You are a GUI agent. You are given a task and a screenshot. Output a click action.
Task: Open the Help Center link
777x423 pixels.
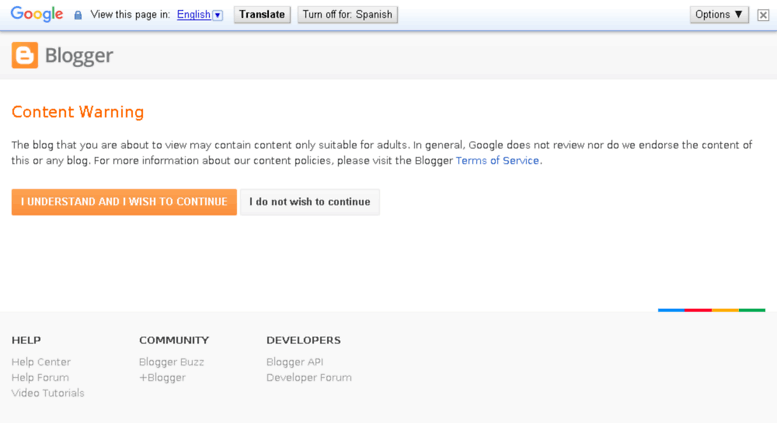(x=41, y=362)
